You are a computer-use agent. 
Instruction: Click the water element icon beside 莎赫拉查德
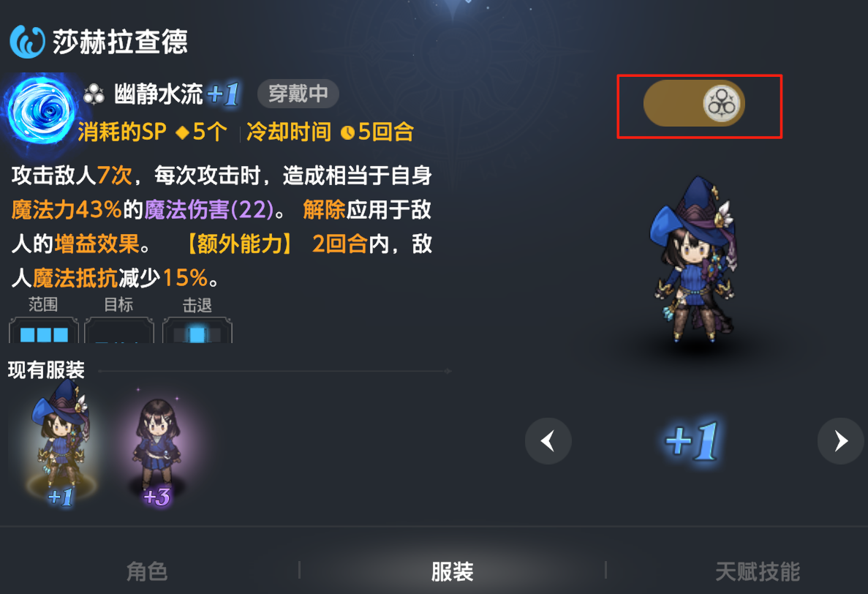pyautogui.click(x=27, y=42)
